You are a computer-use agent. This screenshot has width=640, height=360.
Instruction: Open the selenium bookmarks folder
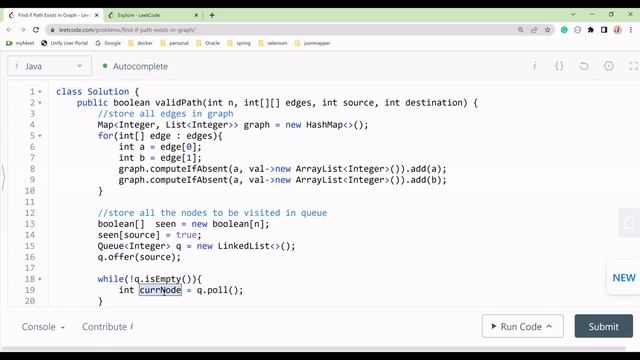(x=273, y=43)
